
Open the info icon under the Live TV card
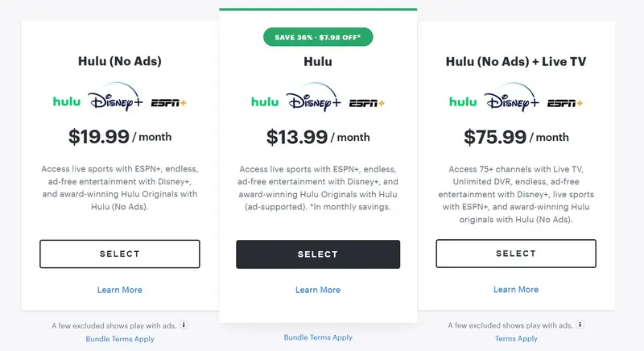579,325
